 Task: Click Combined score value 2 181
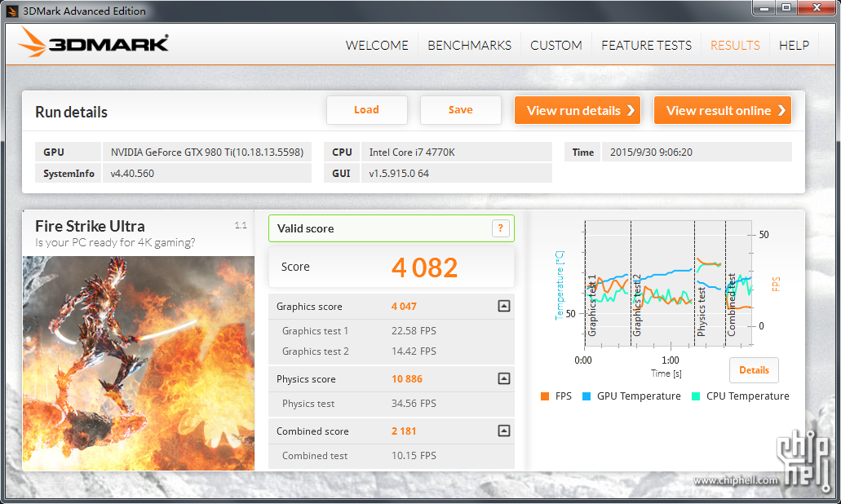[x=404, y=431]
